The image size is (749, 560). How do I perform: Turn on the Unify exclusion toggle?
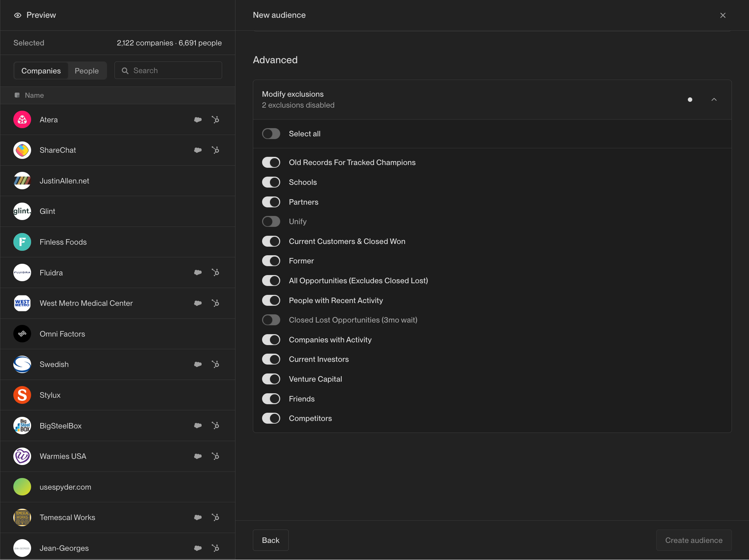pos(271,221)
